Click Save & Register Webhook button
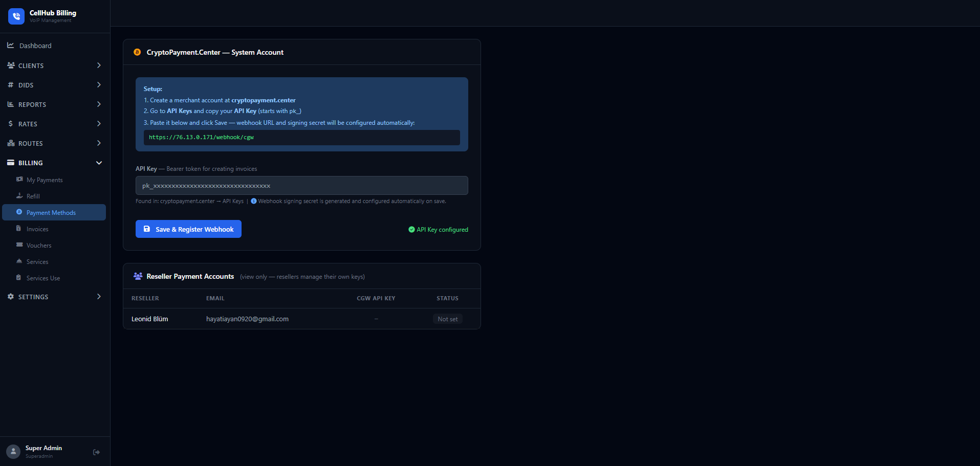 [x=188, y=229]
